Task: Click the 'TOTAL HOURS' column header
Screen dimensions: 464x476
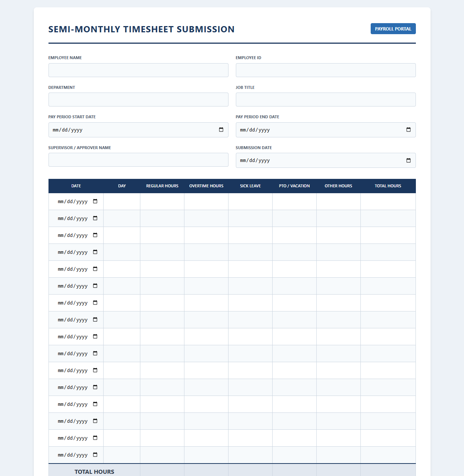Action: click(388, 186)
